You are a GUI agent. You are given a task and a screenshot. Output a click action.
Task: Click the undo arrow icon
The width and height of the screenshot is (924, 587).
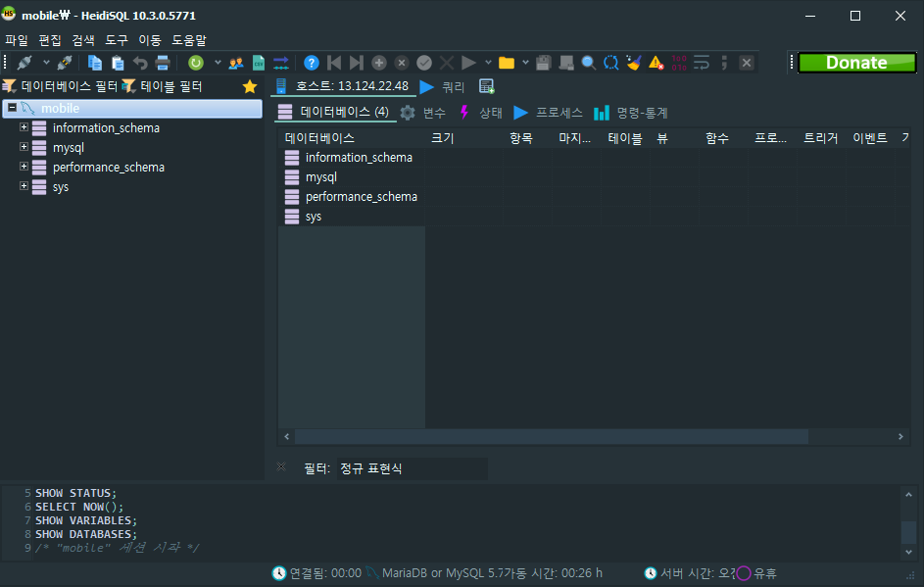[140, 63]
